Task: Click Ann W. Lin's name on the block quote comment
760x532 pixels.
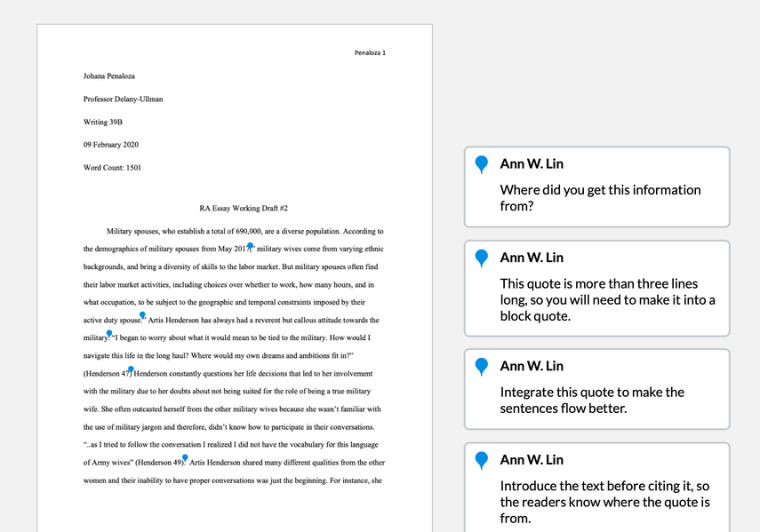Action: coord(532,258)
